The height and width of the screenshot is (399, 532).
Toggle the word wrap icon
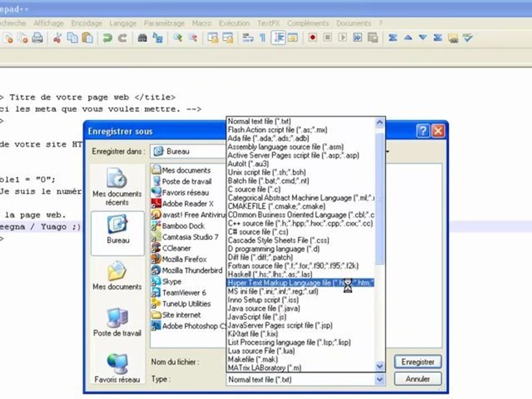[248, 38]
